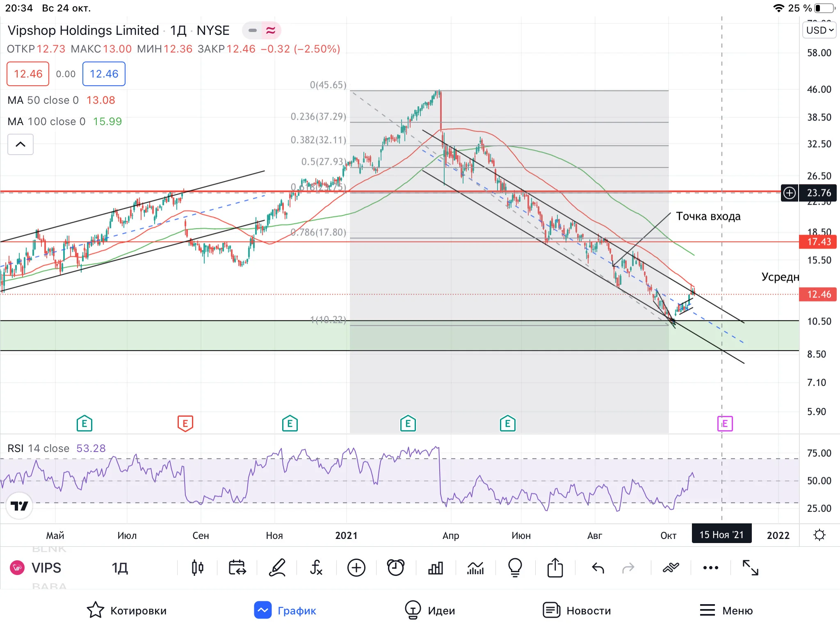The width and height of the screenshot is (840, 630).
Task: Tap the battery indicator in status bar
Action: (x=825, y=8)
